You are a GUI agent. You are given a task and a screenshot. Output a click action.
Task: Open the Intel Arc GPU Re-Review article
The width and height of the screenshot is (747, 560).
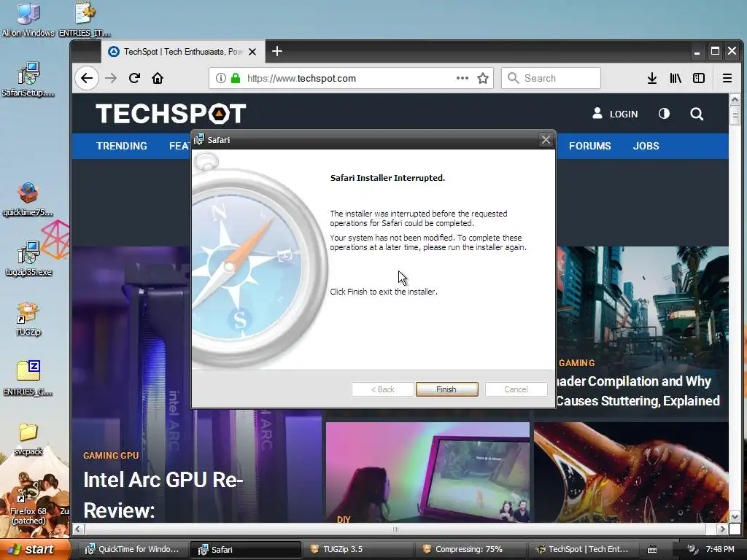[x=163, y=495]
